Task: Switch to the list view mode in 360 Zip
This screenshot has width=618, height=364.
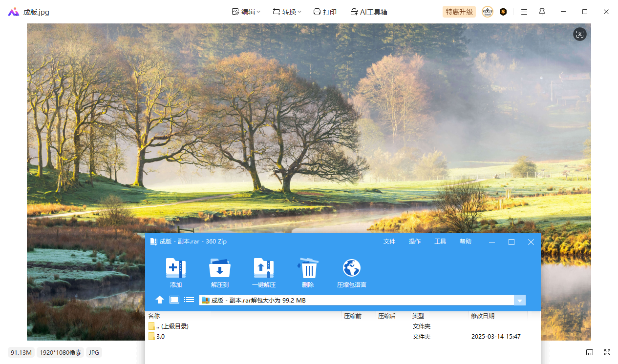Action: click(x=189, y=300)
